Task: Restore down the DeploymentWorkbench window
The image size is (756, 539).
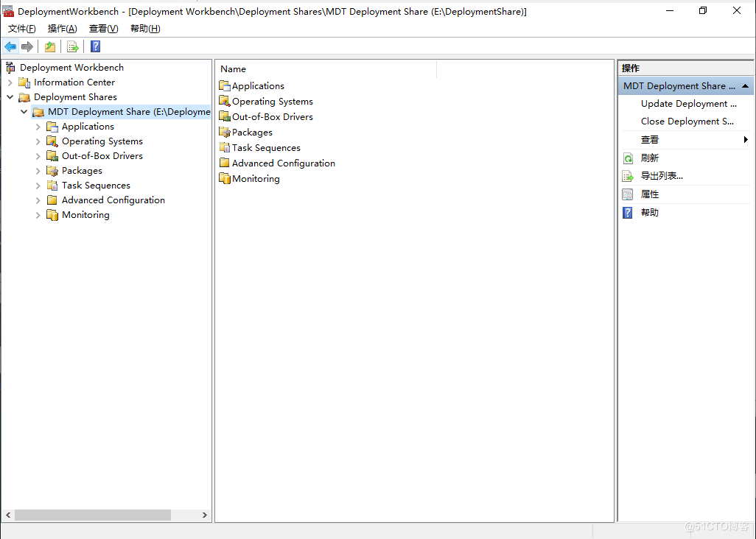Action: (x=703, y=10)
